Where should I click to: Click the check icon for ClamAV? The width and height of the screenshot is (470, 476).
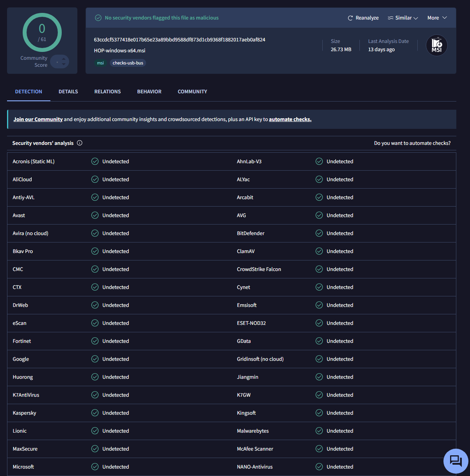pos(319,251)
